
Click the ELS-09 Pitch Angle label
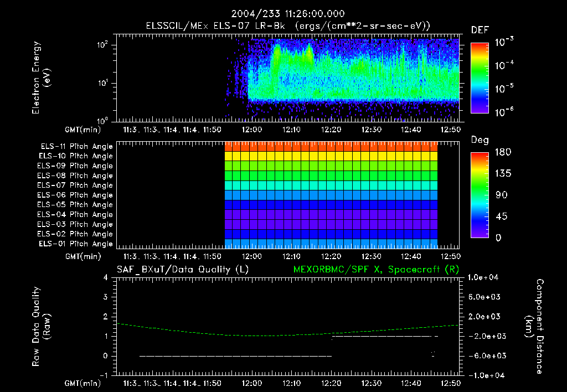pyautogui.click(x=75, y=166)
